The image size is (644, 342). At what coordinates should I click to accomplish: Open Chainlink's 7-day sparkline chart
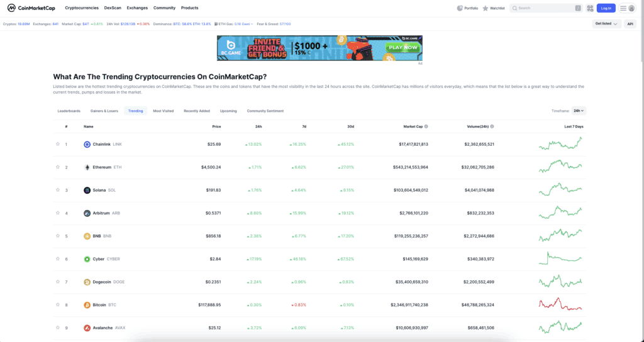[560, 144]
